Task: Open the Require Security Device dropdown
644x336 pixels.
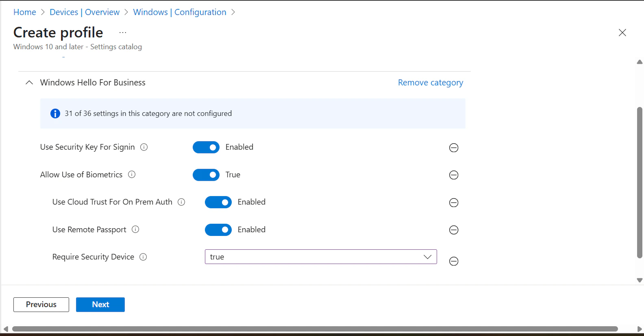Action: tap(321, 257)
